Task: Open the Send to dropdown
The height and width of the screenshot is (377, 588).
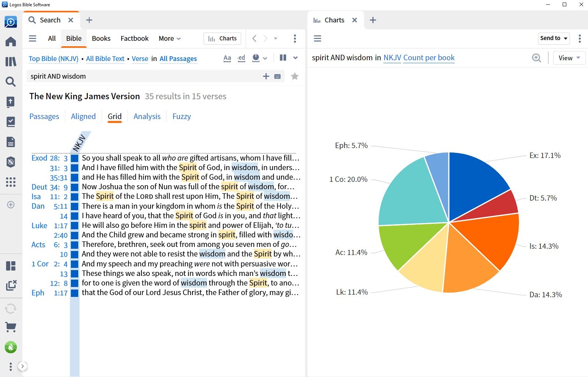Action: [x=554, y=38]
